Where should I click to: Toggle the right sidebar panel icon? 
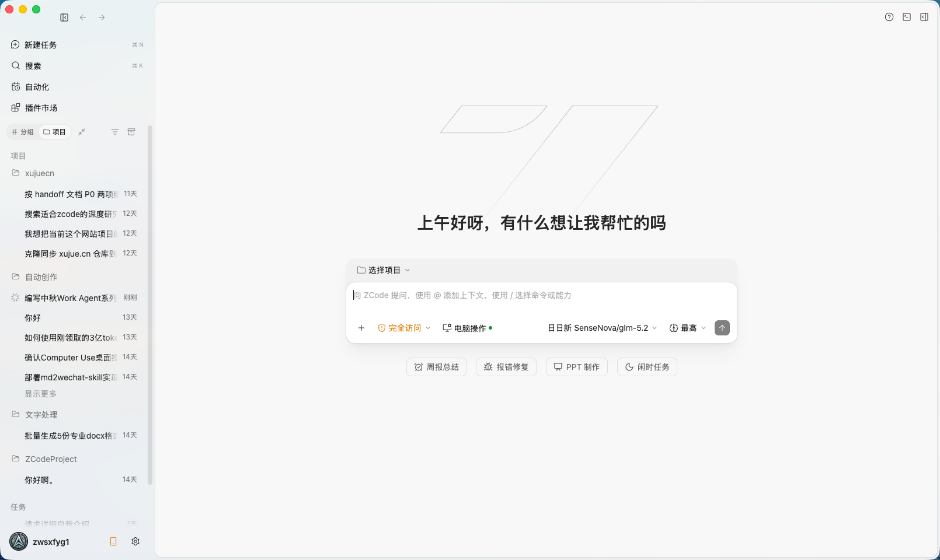(x=924, y=17)
